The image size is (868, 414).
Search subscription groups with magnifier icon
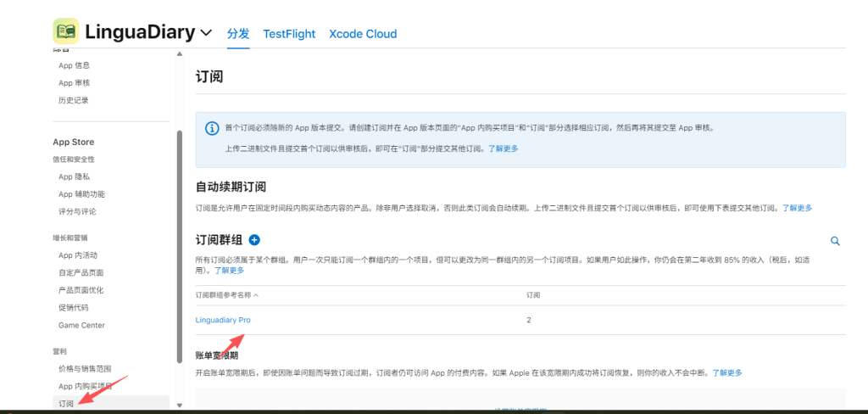(835, 241)
